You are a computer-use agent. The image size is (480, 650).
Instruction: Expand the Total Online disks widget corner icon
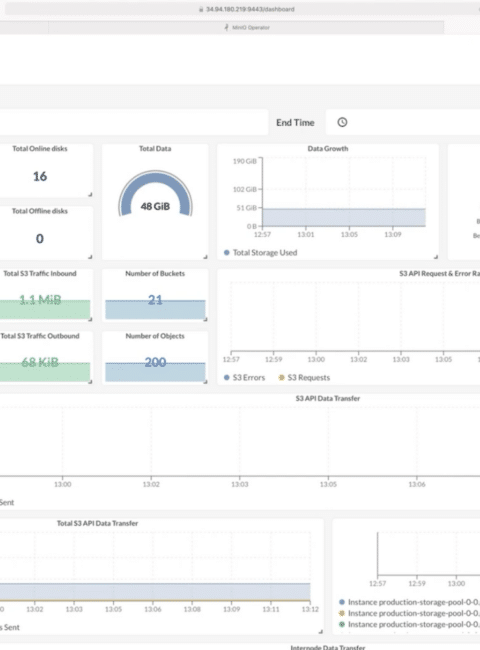pyautogui.click(x=90, y=194)
